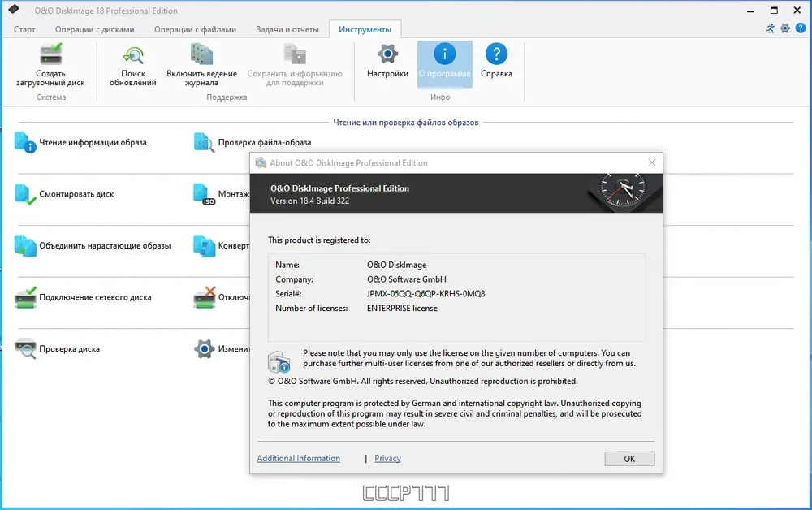Close the About O&O DiskImage dialog
The image size is (812, 510).
click(652, 162)
